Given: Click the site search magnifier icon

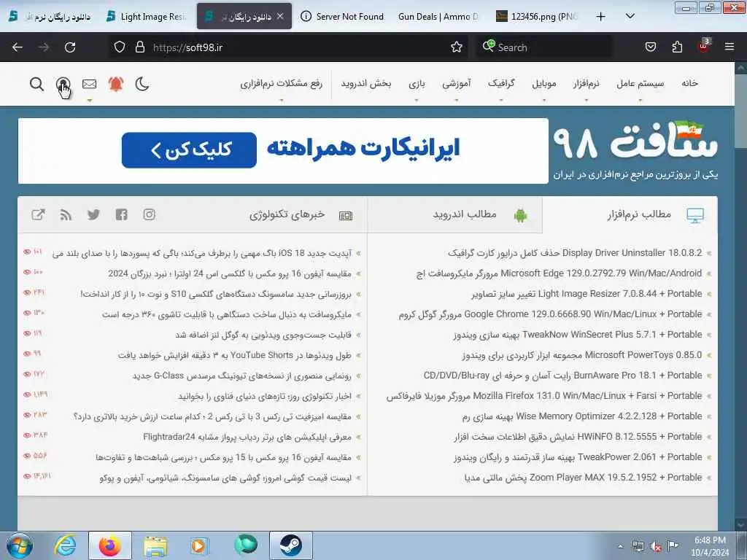Looking at the screenshot, I should coord(36,85).
